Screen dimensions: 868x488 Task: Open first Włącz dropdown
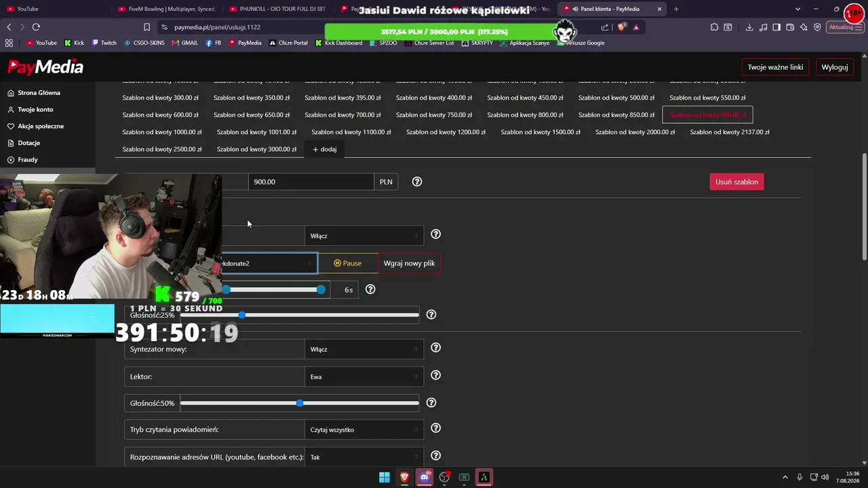tap(364, 236)
